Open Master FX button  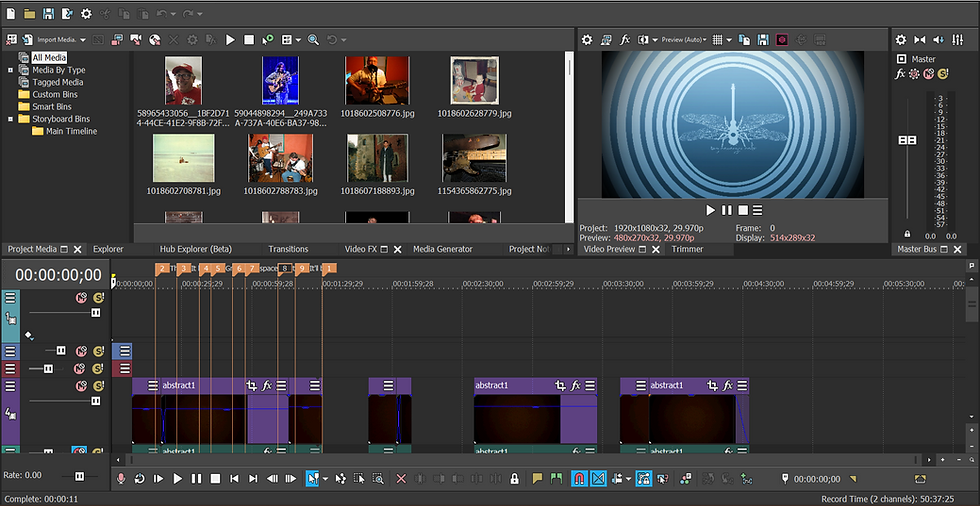[900, 74]
